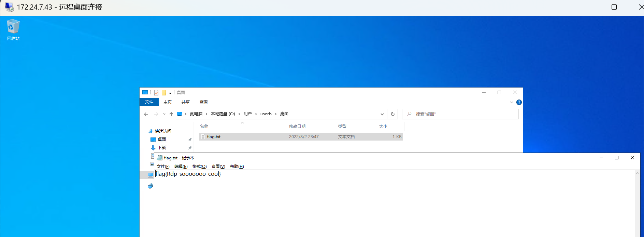Image resolution: width=644 pixels, height=237 pixels.
Task: Click the 2022/8/2 23:47 date cell
Action: (x=304, y=137)
